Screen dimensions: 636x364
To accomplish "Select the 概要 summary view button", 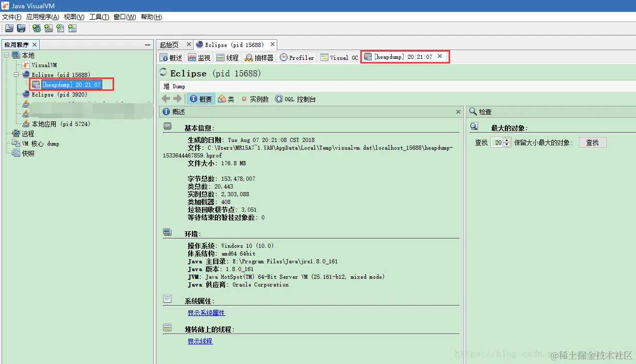I will click(201, 99).
